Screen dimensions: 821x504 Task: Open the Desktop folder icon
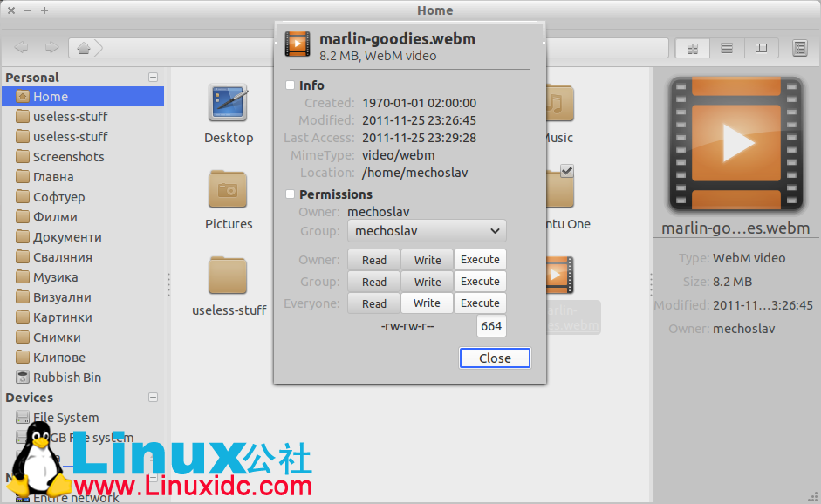229,104
